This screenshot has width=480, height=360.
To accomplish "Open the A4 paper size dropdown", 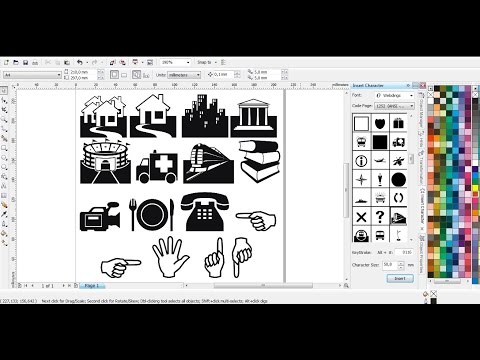I will pyautogui.click(x=32, y=75).
